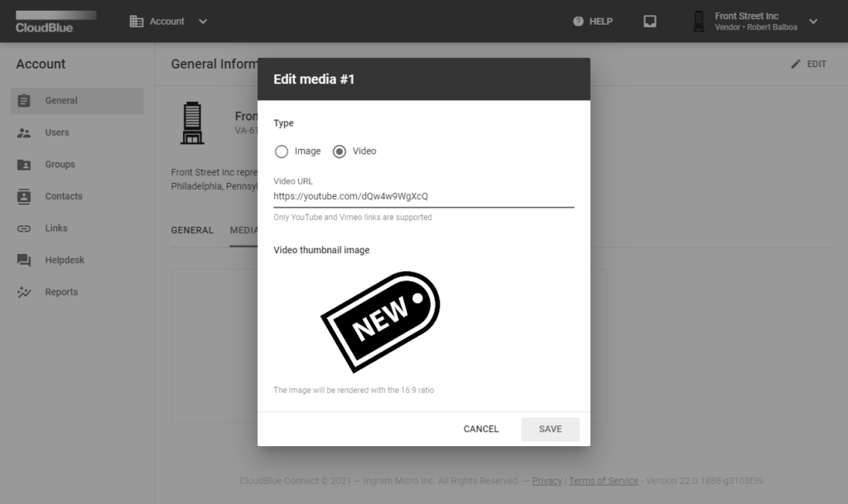Click the General clipboard icon in sidebar
The image size is (848, 504).
tap(24, 101)
